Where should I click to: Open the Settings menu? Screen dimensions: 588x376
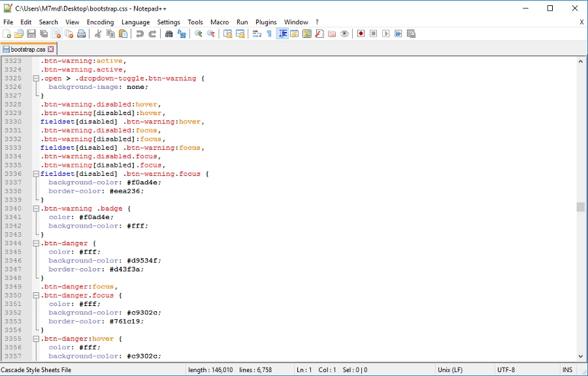pos(169,22)
